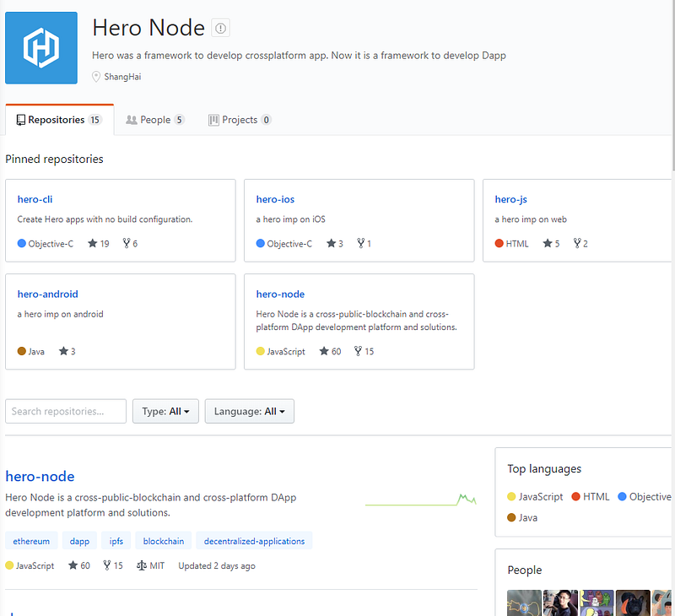Open pinned repository hero-android

click(48, 294)
